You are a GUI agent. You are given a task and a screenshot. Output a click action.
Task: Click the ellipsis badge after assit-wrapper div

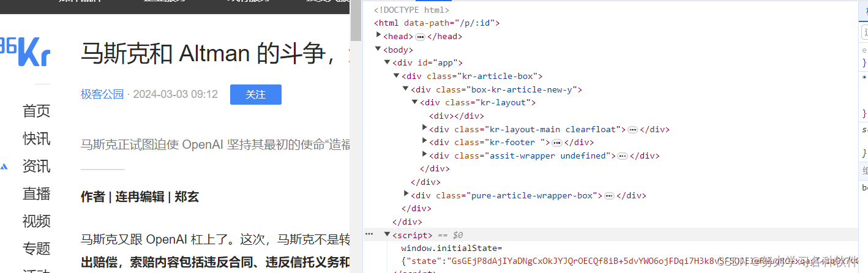tap(623, 156)
